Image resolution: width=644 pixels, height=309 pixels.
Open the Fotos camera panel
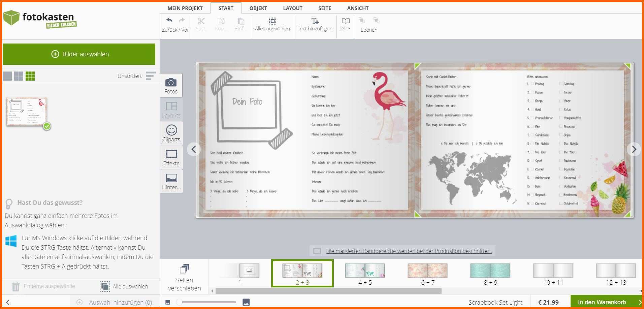(x=171, y=86)
